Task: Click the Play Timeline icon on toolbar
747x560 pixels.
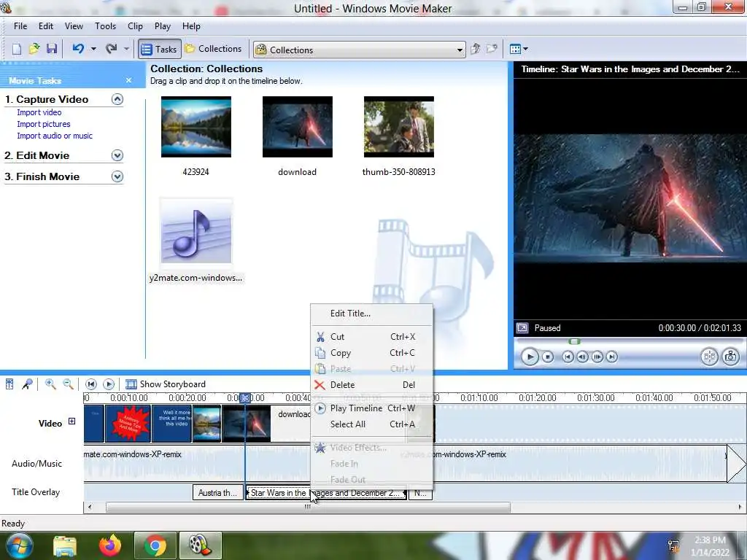Action: (x=109, y=384)
